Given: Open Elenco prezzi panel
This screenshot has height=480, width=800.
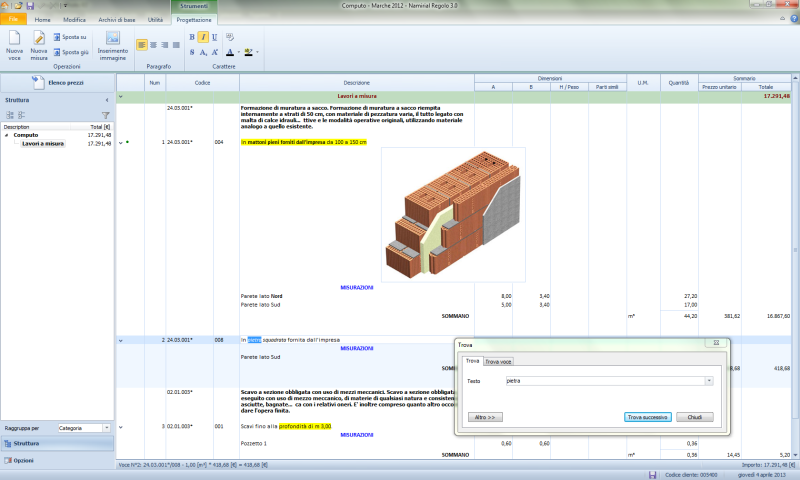Looking at the screenshot, I should (x=57, y=82).
